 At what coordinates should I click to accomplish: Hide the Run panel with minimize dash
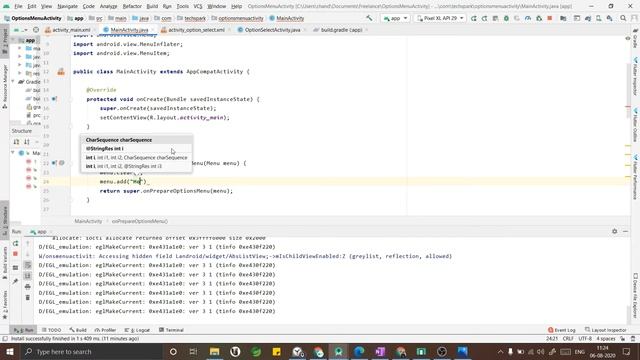[625, 231]
